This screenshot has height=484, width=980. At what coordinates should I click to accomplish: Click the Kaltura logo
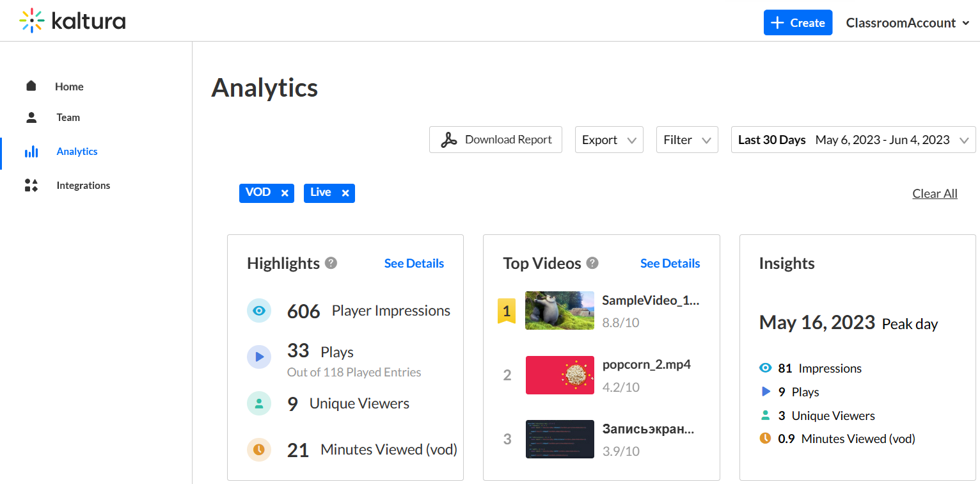click(x=72, y=21)
